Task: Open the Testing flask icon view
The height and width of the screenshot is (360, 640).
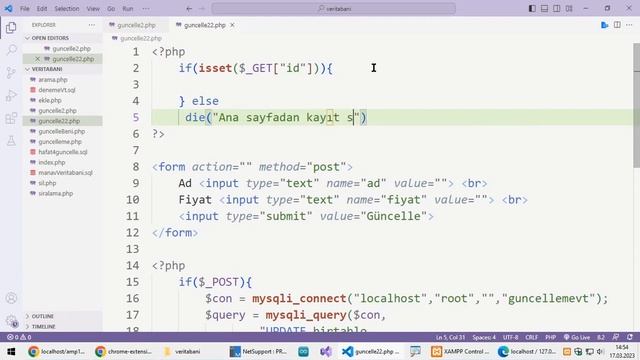Action: coord(11,141)
